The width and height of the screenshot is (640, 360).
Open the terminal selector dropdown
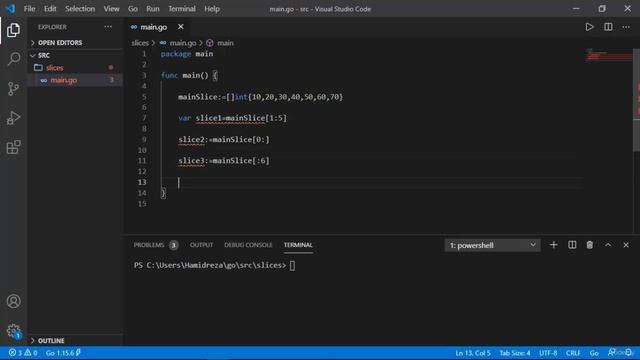point(492,245)
